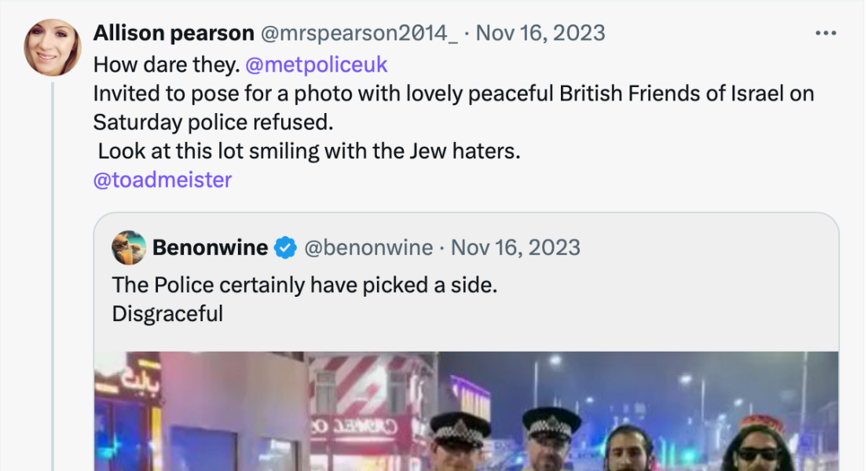
Task: Open Allison pearson's profile avatar
Action: 53,48
